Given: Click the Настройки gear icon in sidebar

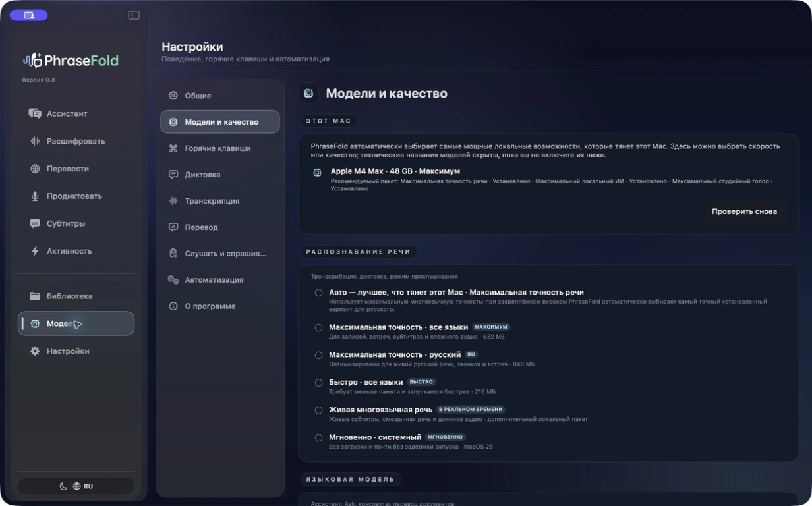Looking at the screenshot, I should point(35,351).
